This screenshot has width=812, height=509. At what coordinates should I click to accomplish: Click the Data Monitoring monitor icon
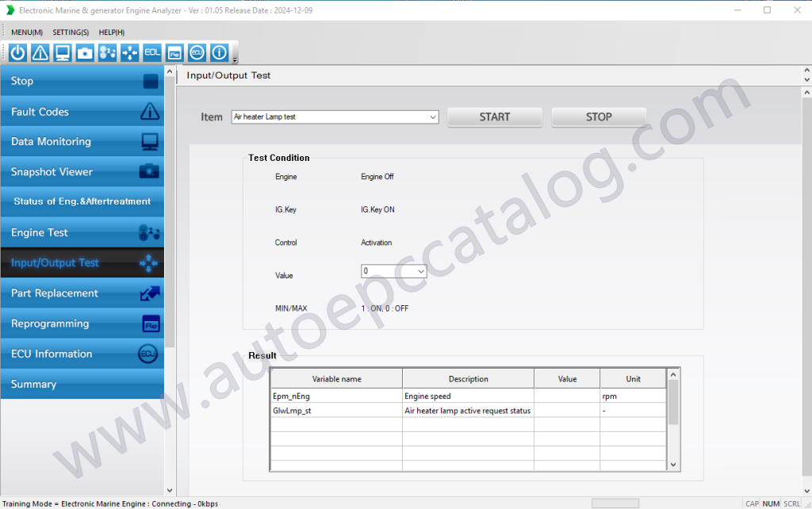click(x=150, y=141)
